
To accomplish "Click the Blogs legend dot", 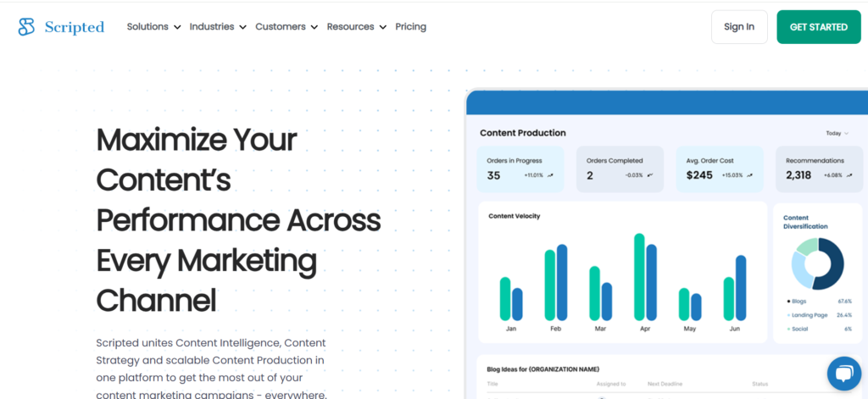I will coord(789,302).
